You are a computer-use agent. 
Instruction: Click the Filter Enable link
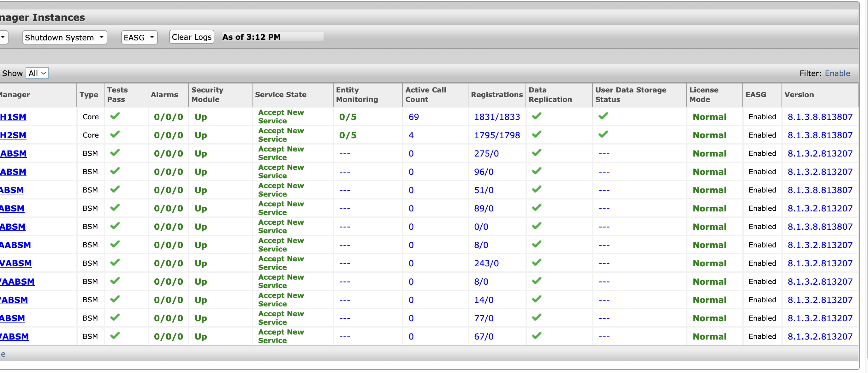837,73
